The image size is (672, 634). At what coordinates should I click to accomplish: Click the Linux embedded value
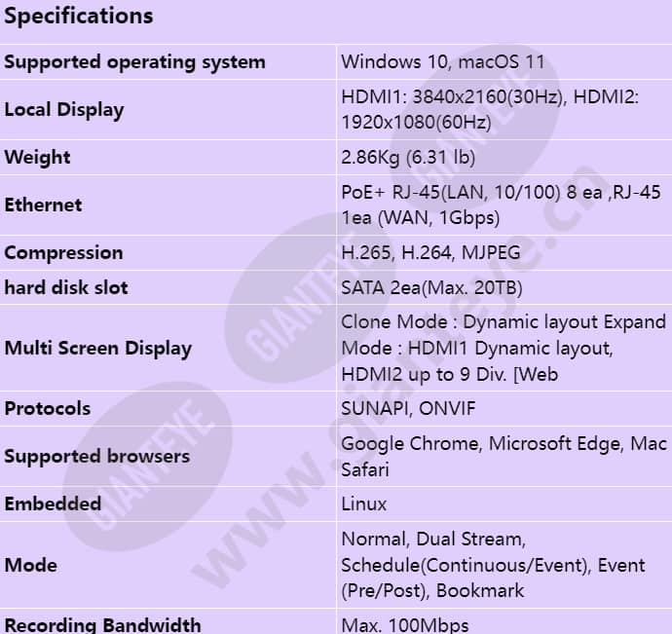point(364,503)
